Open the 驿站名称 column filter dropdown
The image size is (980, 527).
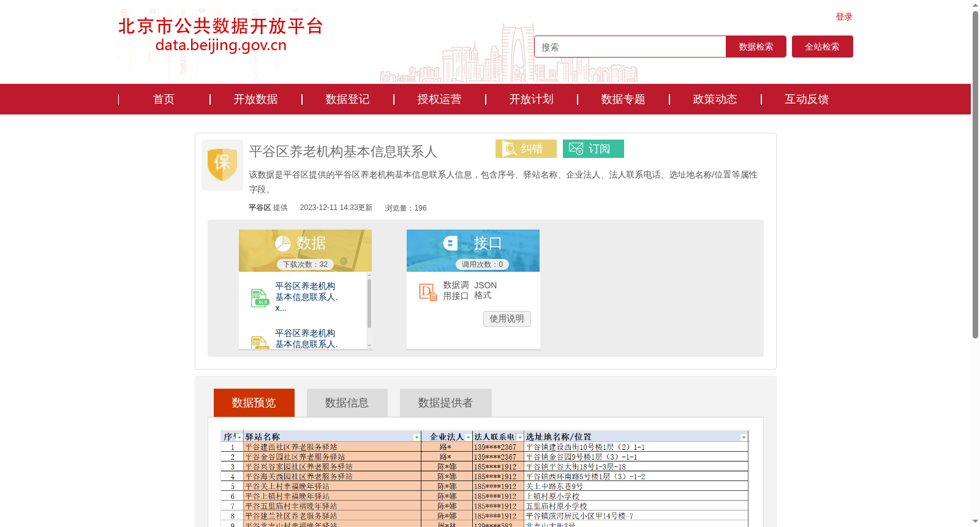(417, 437)
